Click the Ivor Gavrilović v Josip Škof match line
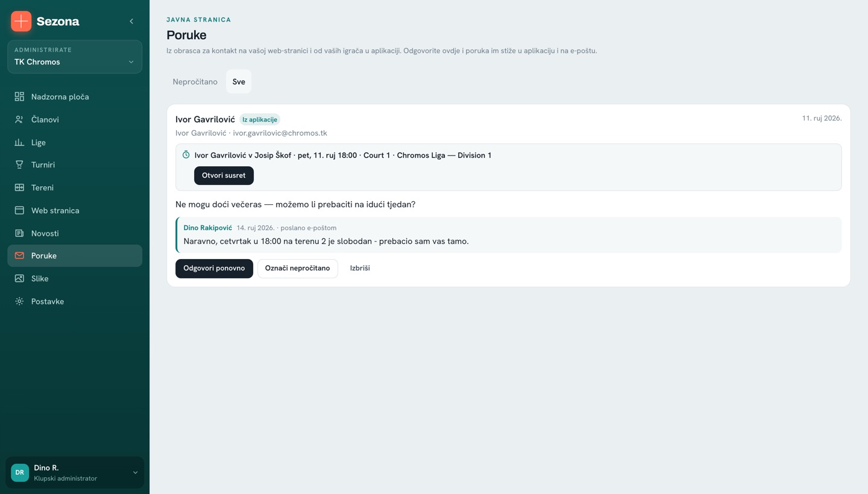Screen dimensions: 868x494 [342, 155]
